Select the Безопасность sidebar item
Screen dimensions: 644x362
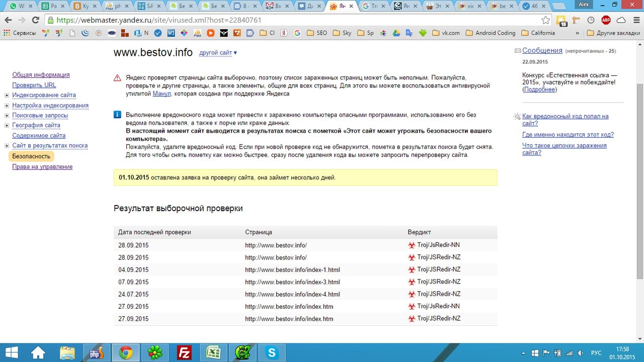pos(31,156)
